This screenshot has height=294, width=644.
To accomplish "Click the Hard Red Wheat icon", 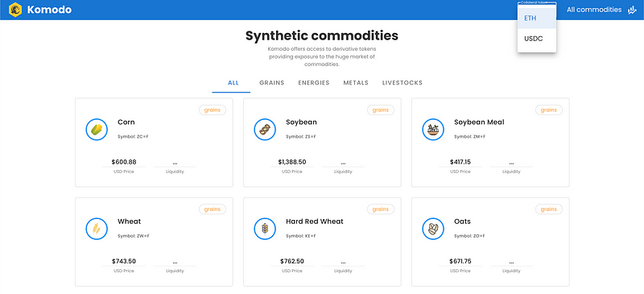I will tap(265, 229).
